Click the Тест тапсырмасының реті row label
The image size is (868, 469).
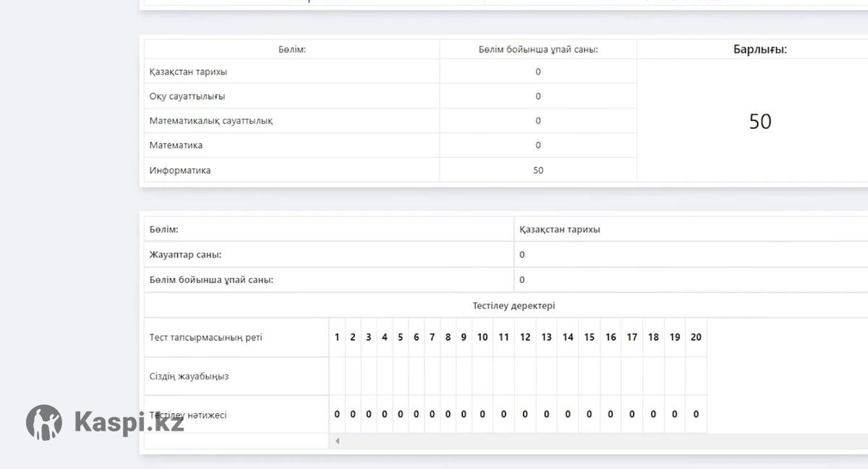click(x=205, y=337)
